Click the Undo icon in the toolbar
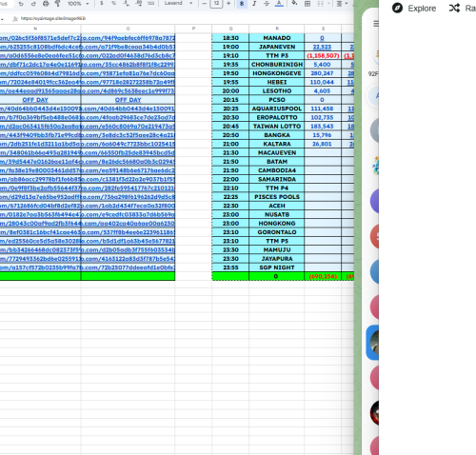Viewport: 476px width, 455px height. coord(21,4)
